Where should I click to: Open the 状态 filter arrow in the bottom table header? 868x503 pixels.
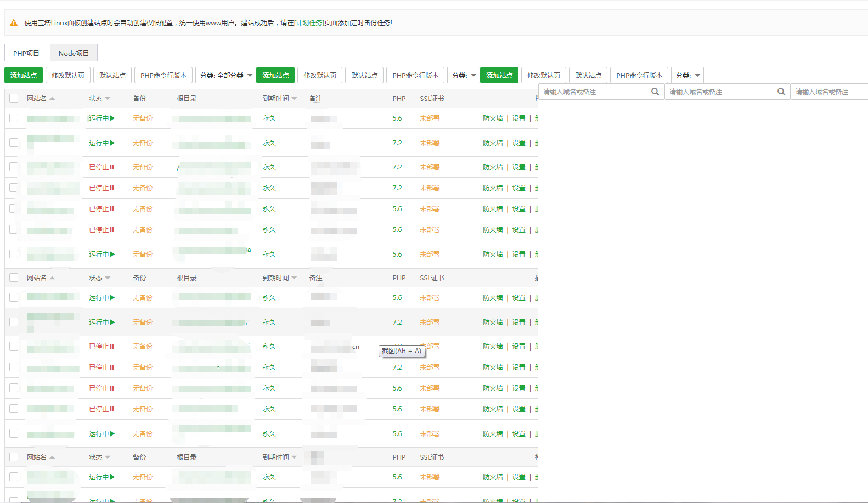108,457
